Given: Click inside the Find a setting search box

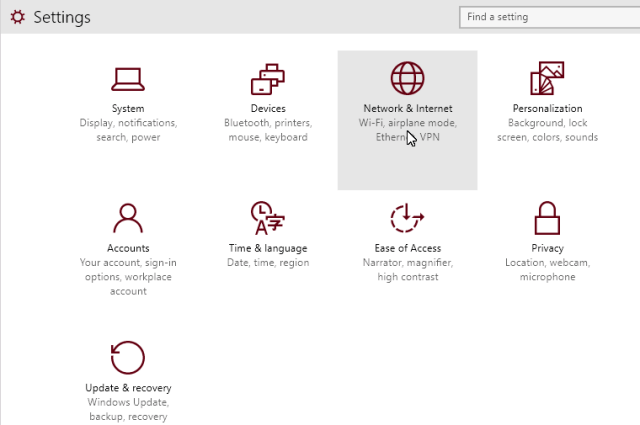Looking at the screenshot, I should point(549,17).
